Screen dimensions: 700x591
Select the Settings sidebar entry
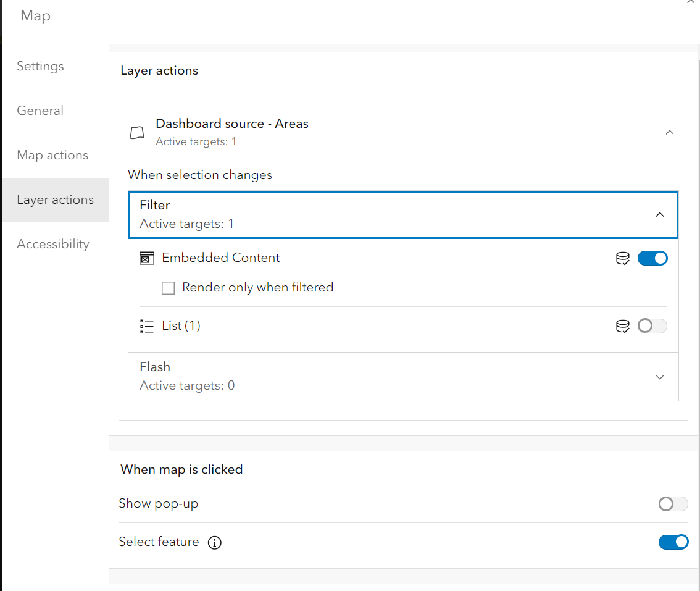coord(40,66)
